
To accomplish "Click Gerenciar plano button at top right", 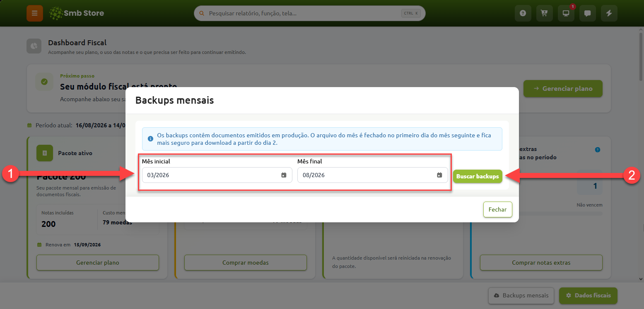I will (563, 88).
